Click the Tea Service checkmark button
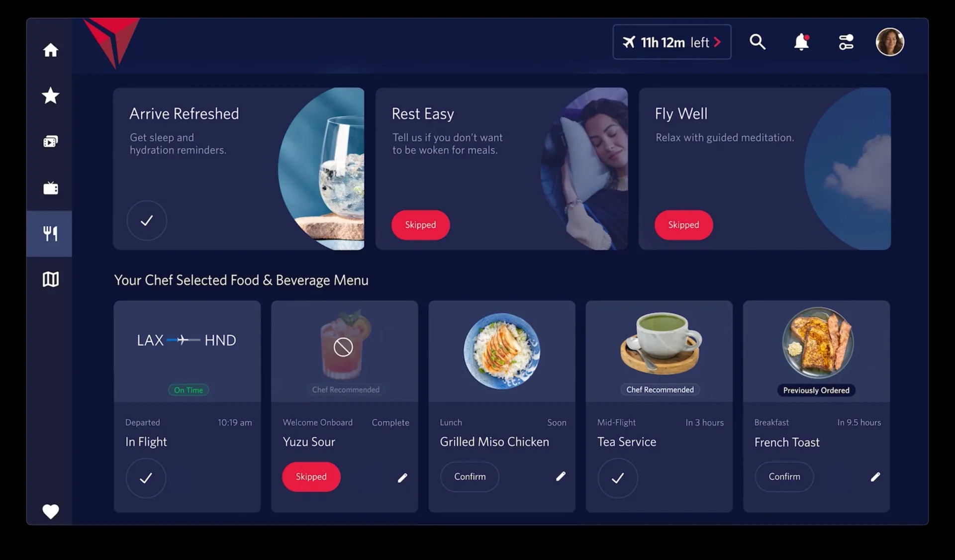 pyautogui.click(x=617, y=476)
